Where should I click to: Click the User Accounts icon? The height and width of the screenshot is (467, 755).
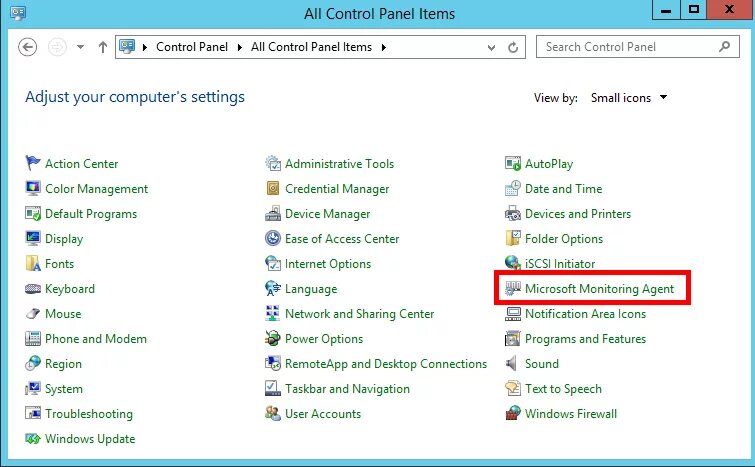click(273, 414)
